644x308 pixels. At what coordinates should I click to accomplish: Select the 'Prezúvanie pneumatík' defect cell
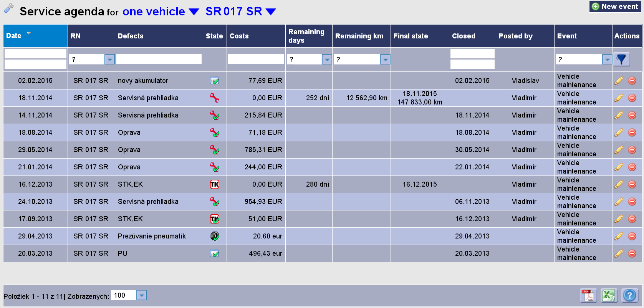159,236
